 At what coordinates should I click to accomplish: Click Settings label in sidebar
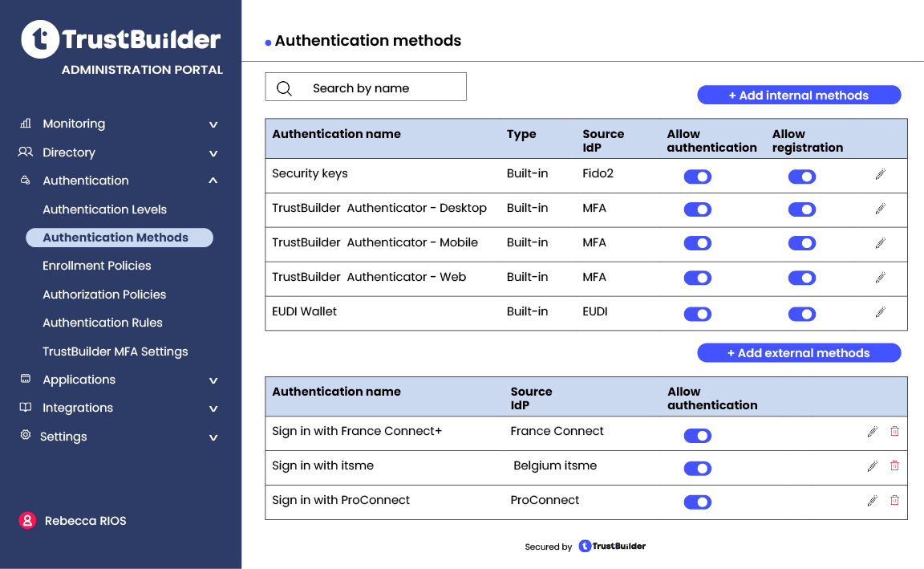(63, 437)
